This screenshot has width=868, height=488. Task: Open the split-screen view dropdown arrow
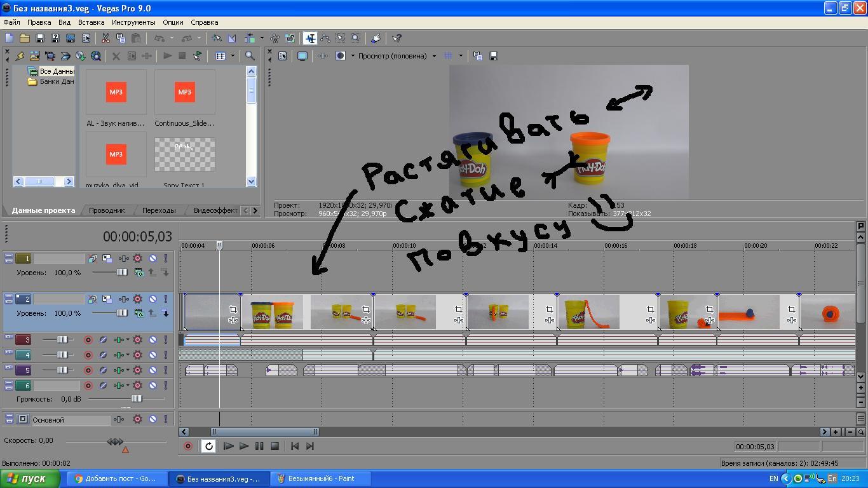click(353, 56)
